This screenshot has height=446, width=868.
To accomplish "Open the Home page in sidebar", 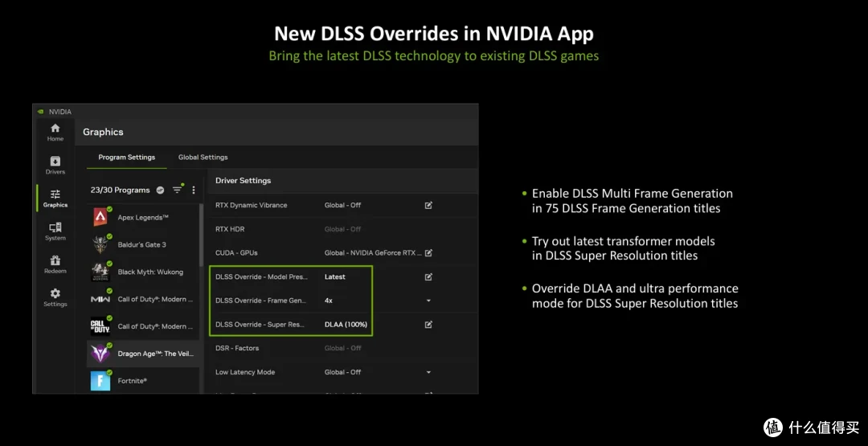I will click(55, 133).
